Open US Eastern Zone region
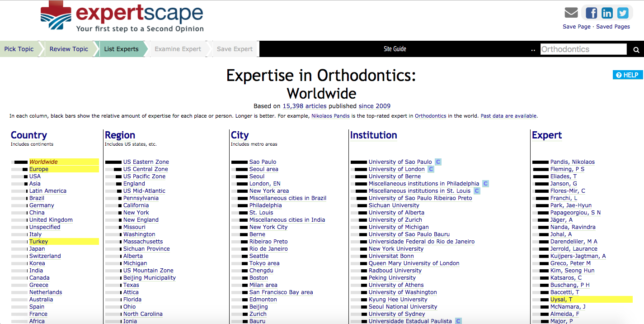Viewport: 644px width, 324px height. tap(146, 162)
